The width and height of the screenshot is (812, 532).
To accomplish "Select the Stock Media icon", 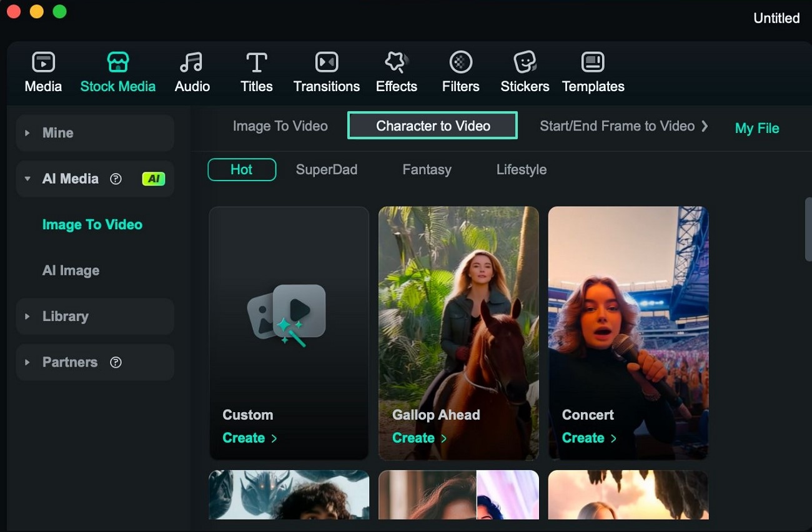I will coord(117,62).
